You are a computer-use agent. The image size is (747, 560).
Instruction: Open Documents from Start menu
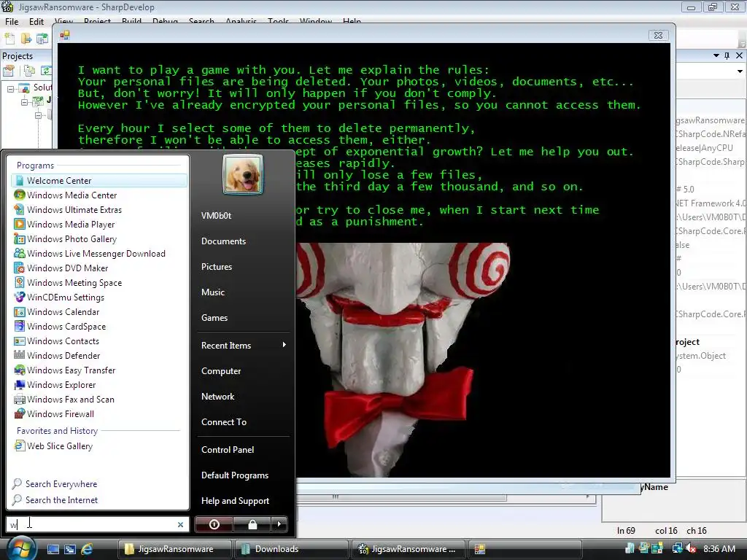click(x=223, y=241)
